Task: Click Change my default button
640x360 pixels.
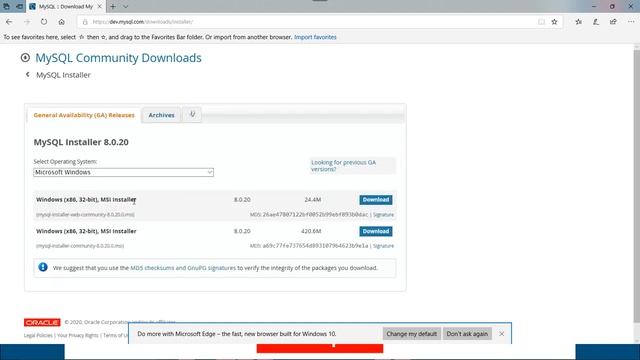Action: (x=411, y=334)
